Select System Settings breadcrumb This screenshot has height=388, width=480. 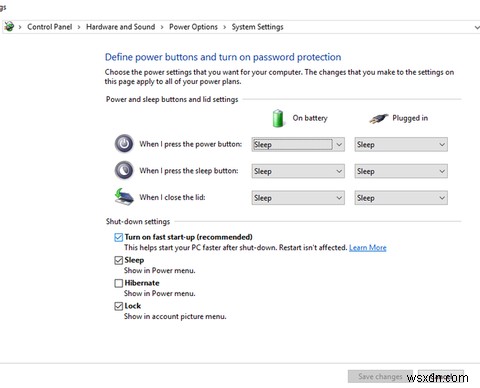click(x=257, y=27)
